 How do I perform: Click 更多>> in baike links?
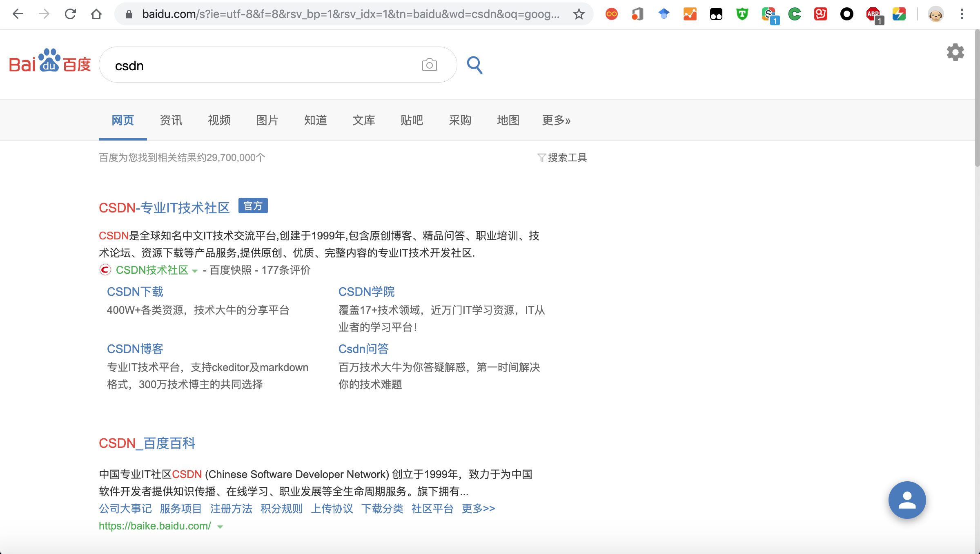click(478, 509)
